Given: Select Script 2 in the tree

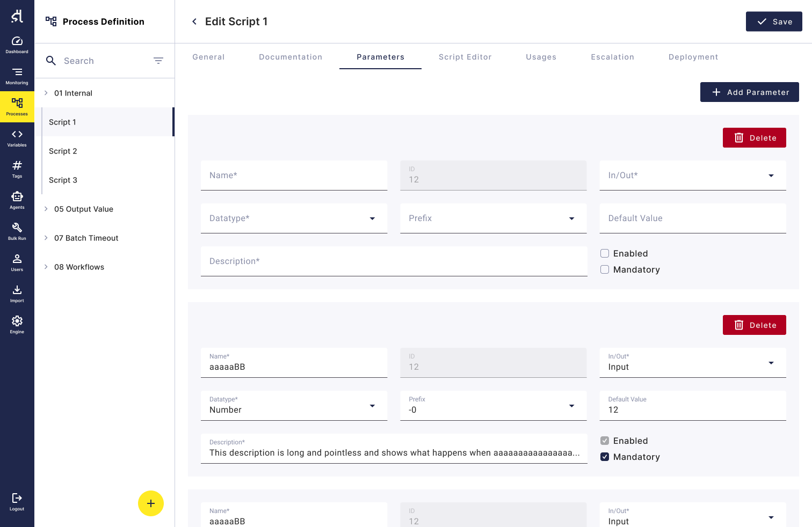Looking at the screenshot, I should (107, 151).
